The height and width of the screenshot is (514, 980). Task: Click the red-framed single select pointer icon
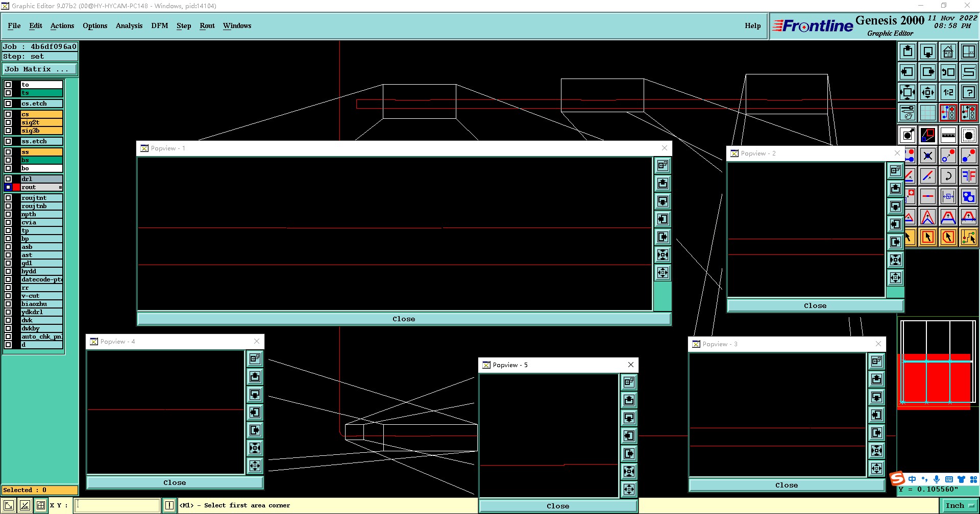pos(928,237)
